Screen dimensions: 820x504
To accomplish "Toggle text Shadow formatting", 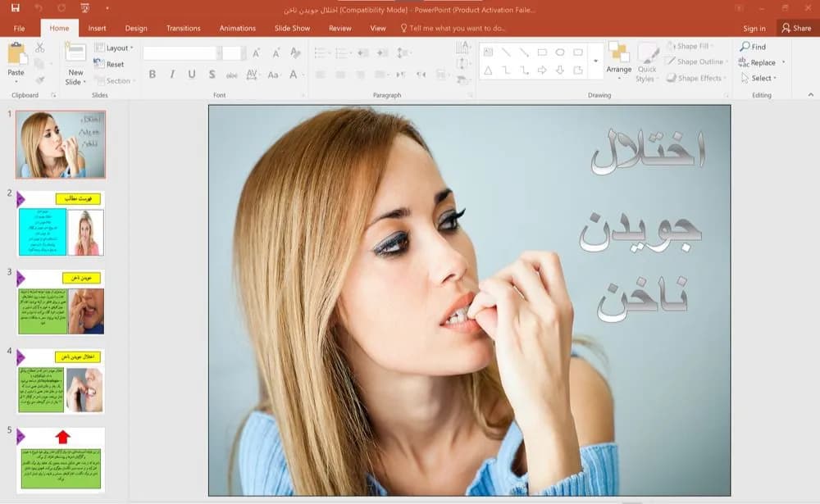I will click(x=212, y=75).
